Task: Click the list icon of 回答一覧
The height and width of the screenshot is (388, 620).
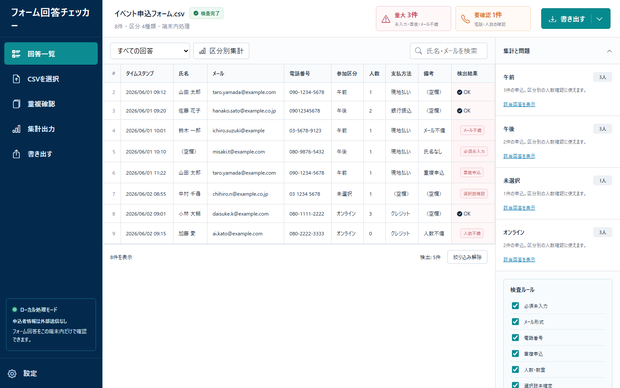Action: click(16, 54)
